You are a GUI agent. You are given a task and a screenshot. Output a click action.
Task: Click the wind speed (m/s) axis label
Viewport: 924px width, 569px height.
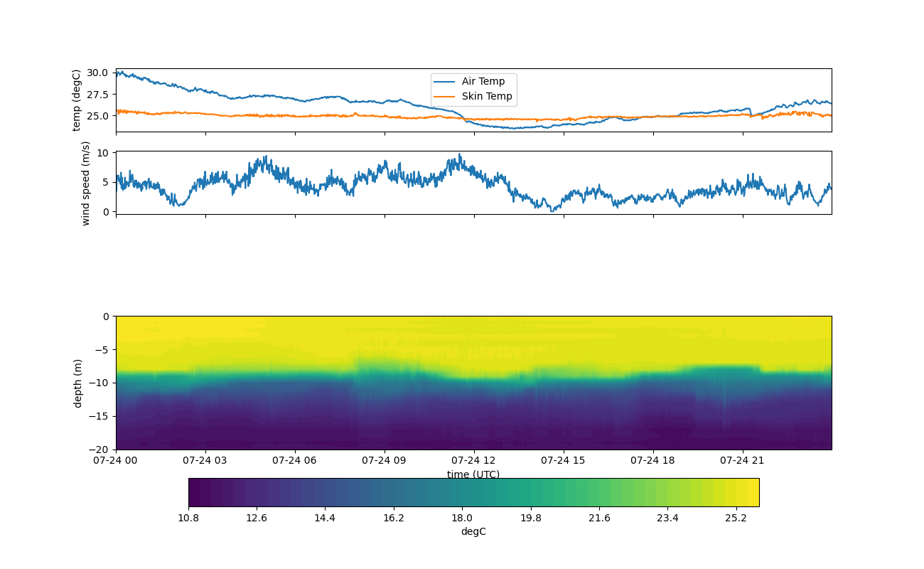86,183
